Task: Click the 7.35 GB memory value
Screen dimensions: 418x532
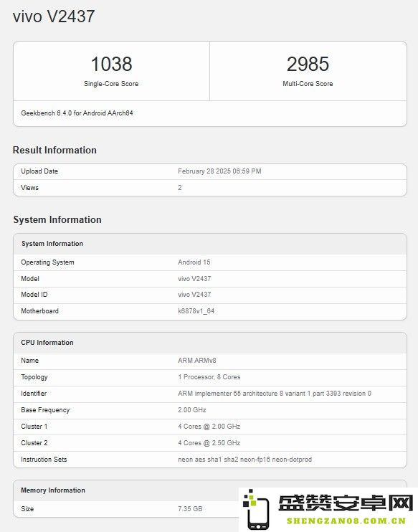Action: pyautogui.click(x=190, y=509)
